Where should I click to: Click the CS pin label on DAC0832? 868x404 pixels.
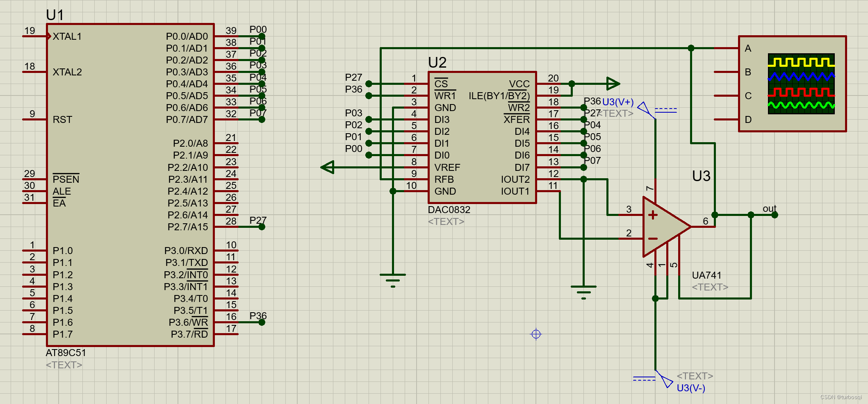point(441,84)
